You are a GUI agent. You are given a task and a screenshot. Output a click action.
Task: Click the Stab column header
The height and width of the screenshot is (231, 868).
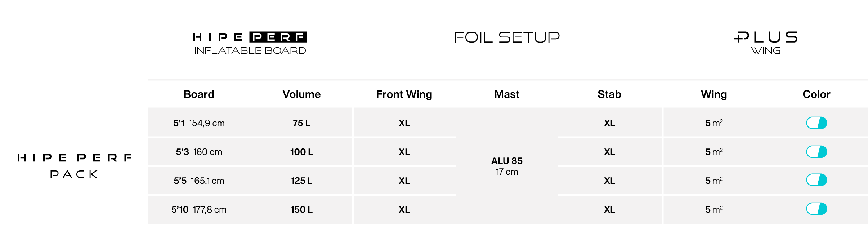(609, 94)
